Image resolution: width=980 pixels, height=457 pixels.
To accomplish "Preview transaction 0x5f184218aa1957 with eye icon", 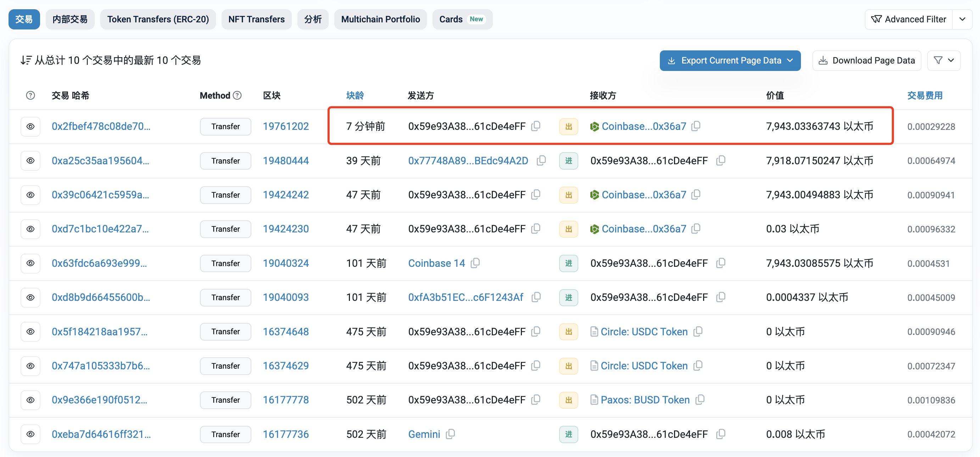I will coord(30,332).
